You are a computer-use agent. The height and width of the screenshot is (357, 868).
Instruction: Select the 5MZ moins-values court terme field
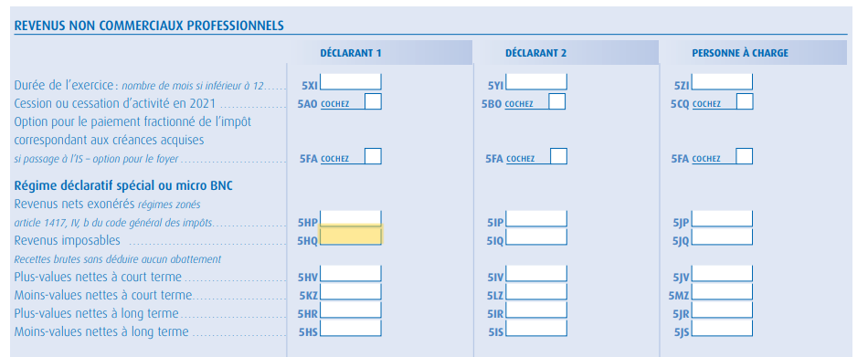coord(723,291)
